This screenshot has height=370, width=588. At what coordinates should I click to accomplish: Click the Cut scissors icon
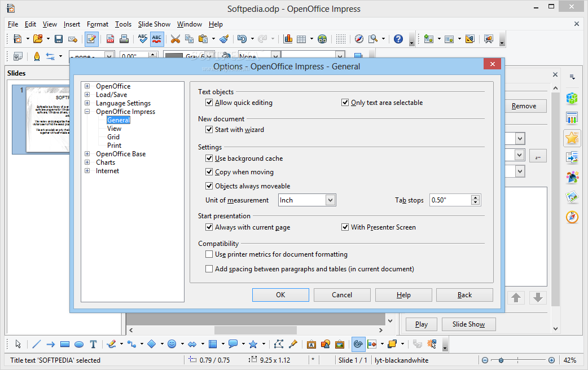coord(175,39)
